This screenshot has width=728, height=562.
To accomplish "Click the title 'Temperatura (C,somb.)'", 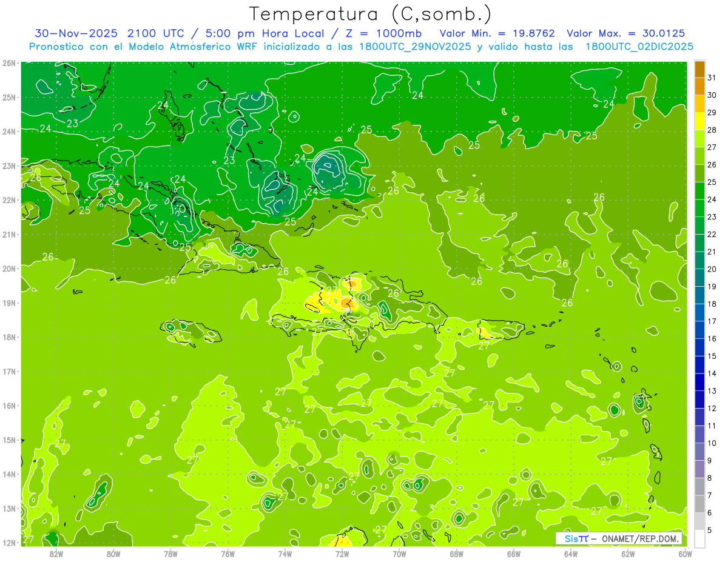I will (370, 14).
